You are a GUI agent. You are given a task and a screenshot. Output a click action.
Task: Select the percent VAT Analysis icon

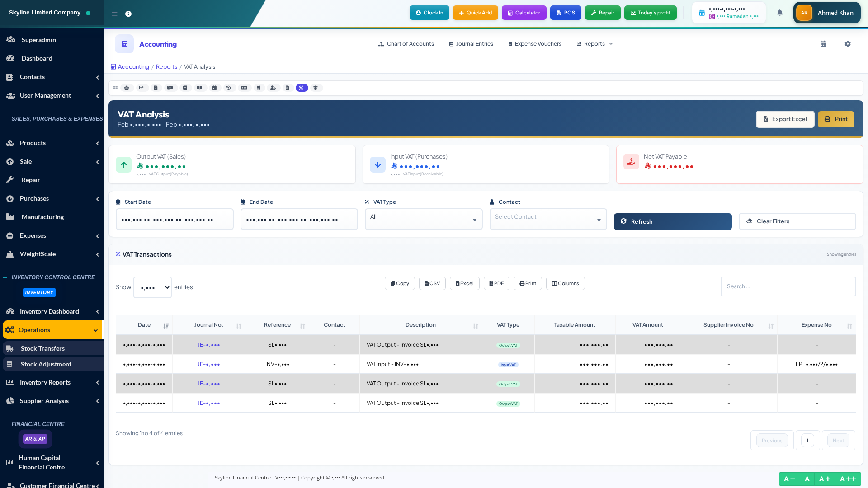302,88
